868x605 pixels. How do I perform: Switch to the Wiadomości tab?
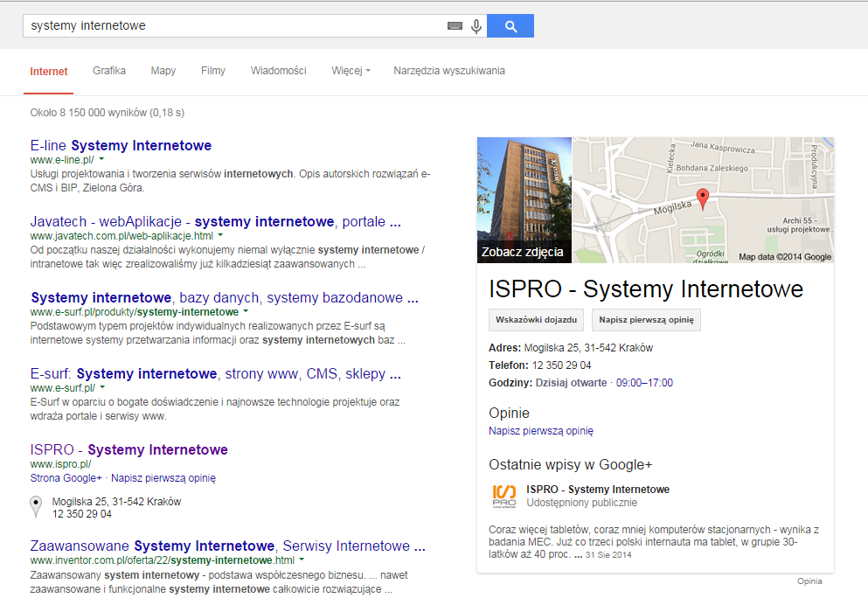279,71
